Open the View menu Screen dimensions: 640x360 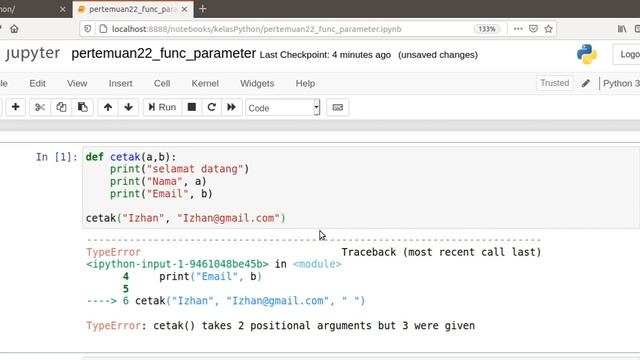pos(77,83)
